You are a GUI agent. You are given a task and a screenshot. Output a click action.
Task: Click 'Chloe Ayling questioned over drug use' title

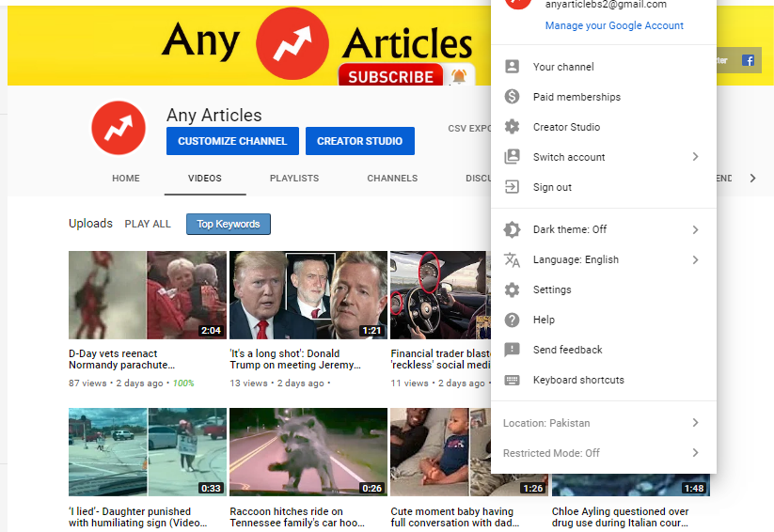(x=620, y=517)
